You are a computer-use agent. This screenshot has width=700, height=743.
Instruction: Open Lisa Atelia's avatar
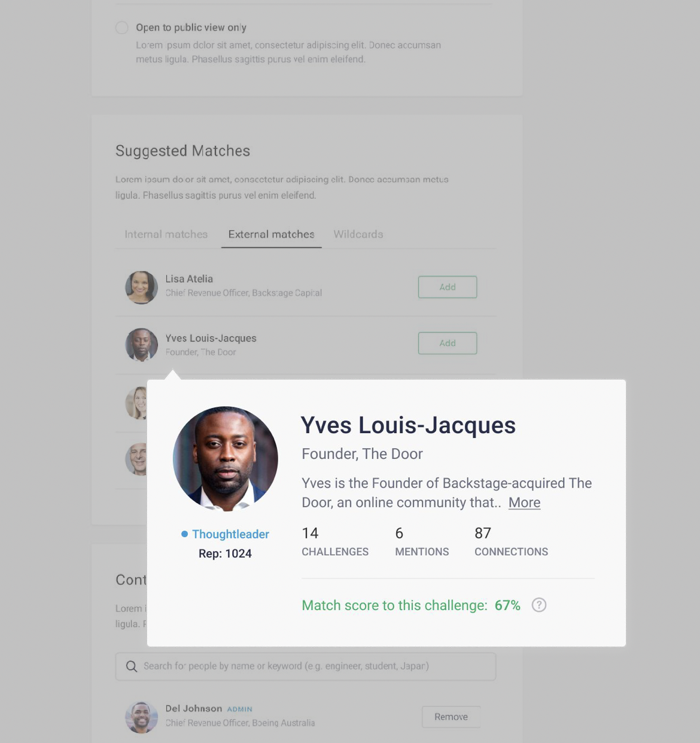coord(141,287)
